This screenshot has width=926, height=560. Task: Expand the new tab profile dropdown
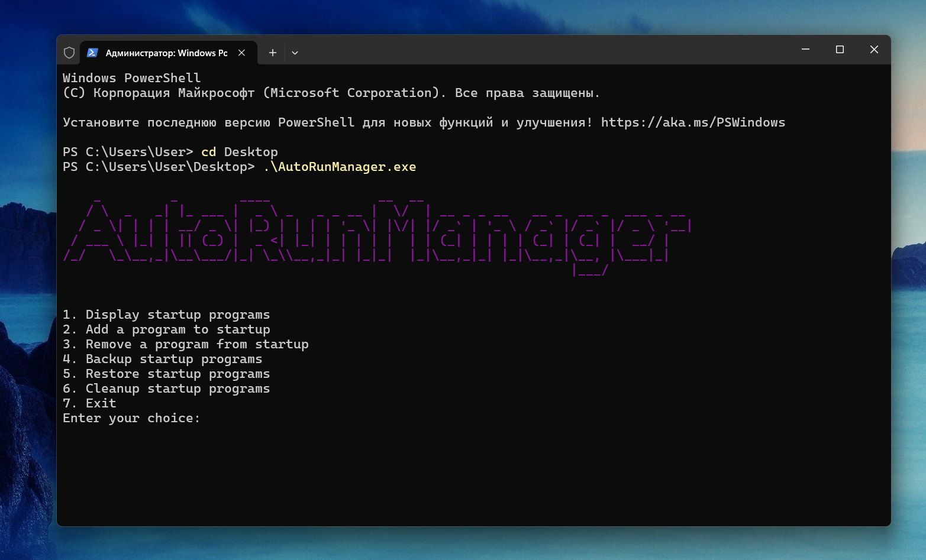295,53
